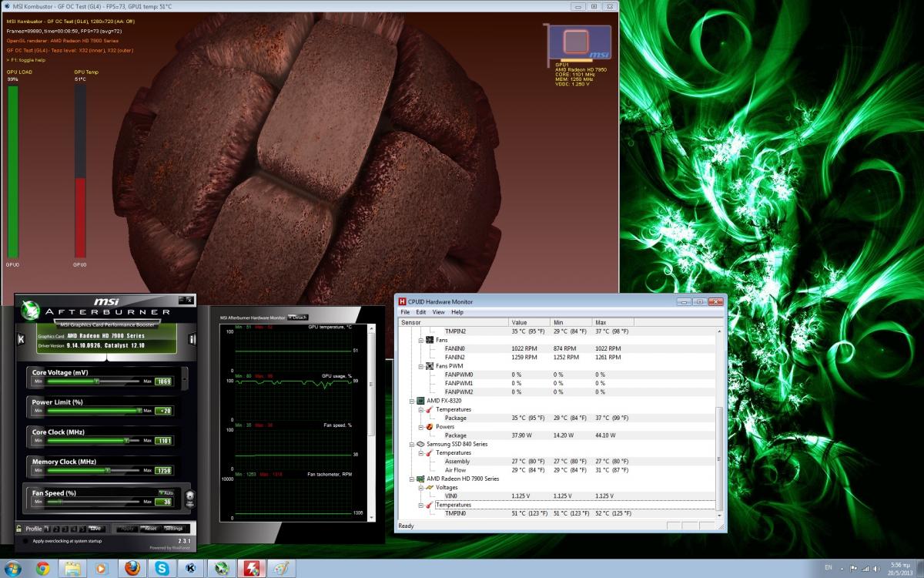Collapse the AMD Radeon HD 7900 Series node
This screenshot has width=924, height=578.
click(412, 479)
